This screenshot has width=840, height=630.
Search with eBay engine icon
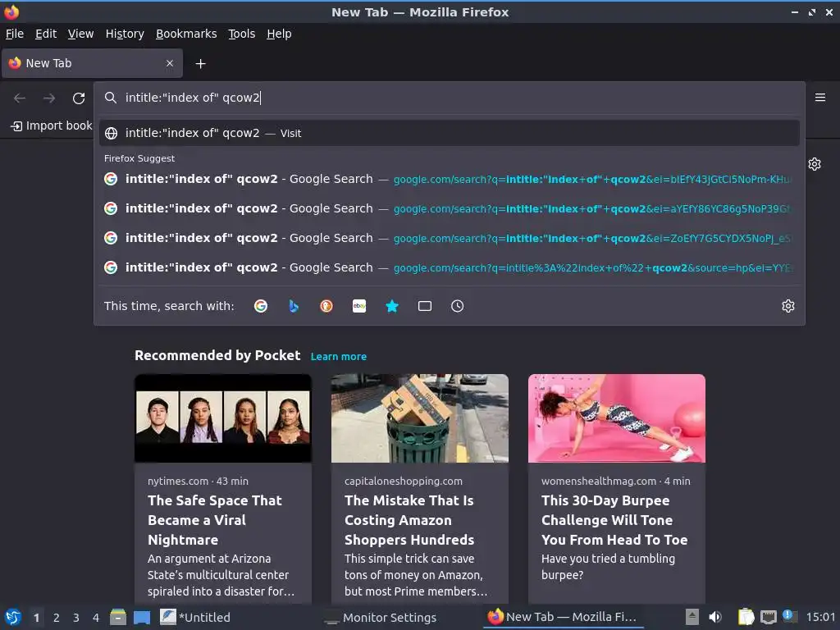tap(359, 306)
